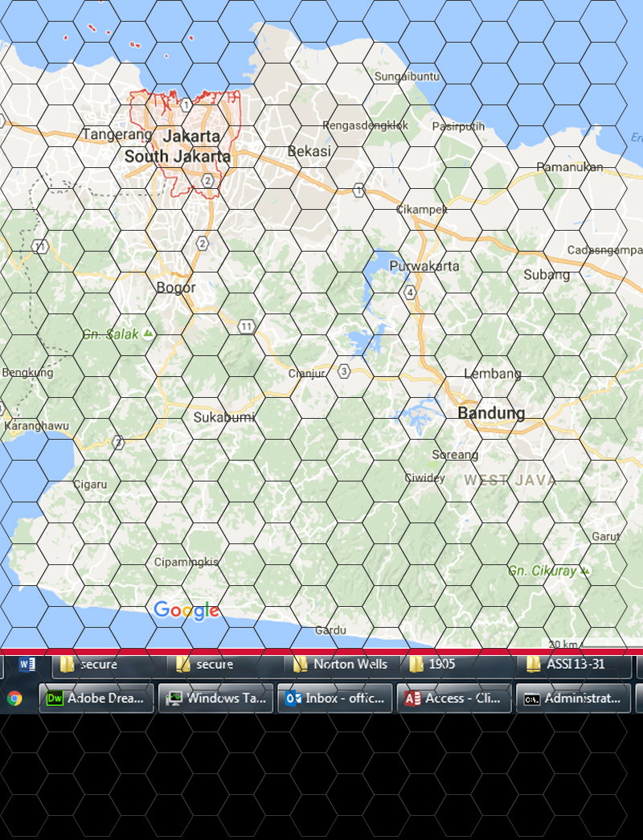Open the 1905 folder in taskbar
643x840 pixels.
pyautogui.click(x=458, y=665)
